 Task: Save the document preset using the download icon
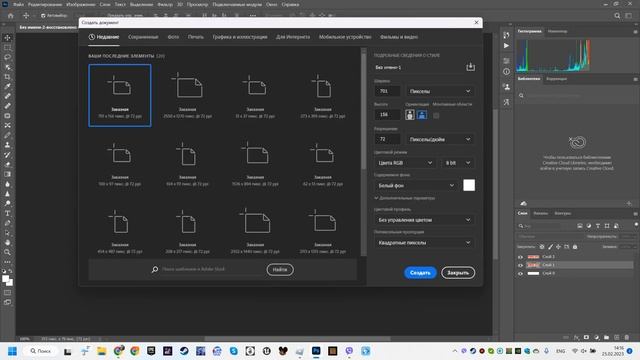(470, 67)
